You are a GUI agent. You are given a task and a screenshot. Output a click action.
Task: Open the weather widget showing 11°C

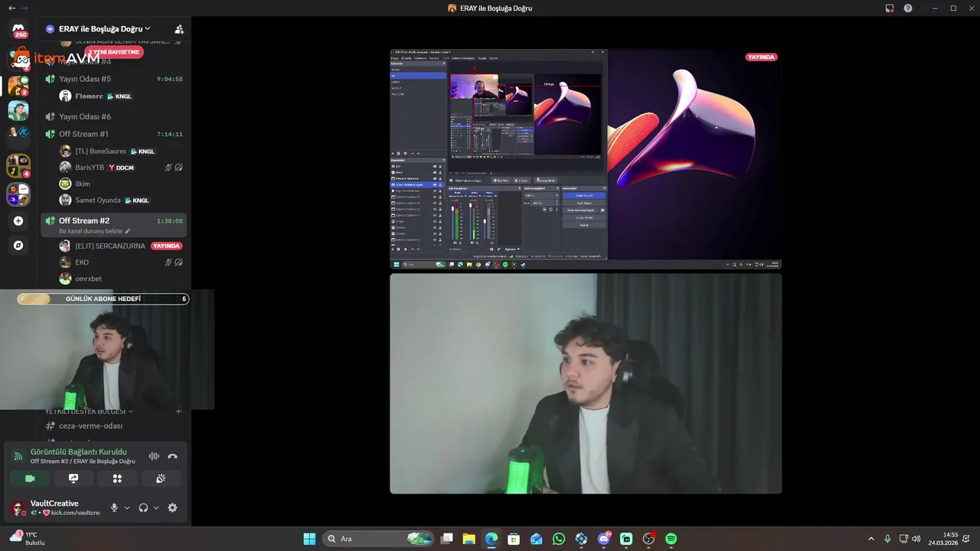point(28,539)
